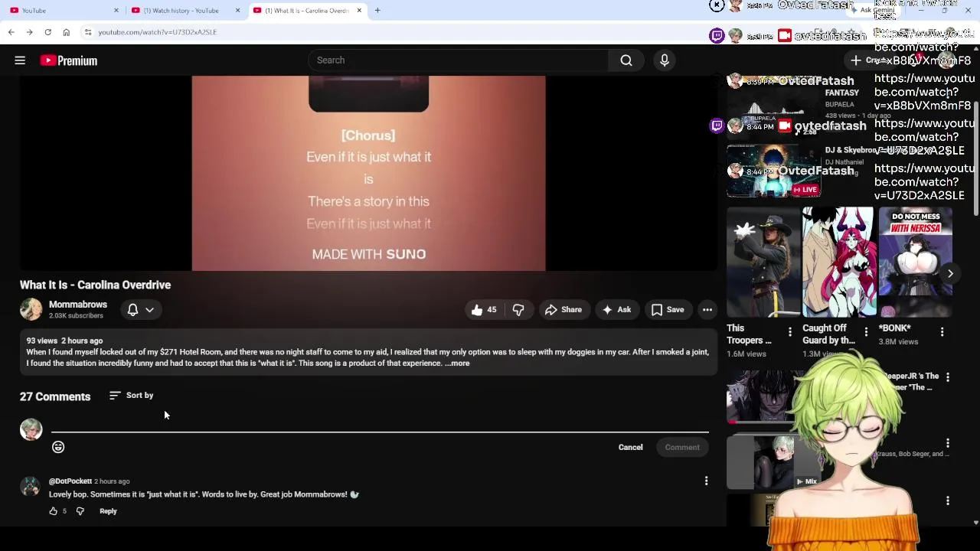Dislike the What It Is video
The width and height of the screenshot is (980, 551).
518,310
